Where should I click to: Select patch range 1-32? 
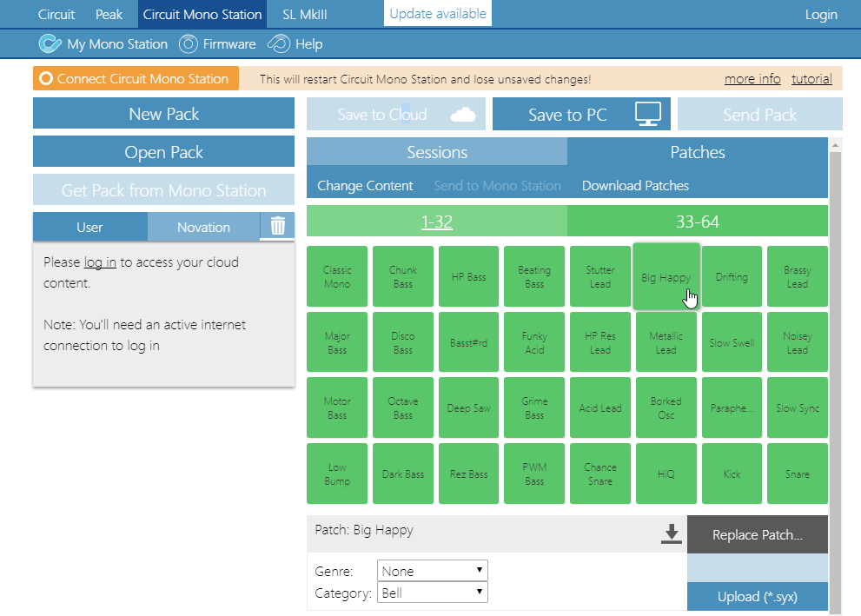437,222
